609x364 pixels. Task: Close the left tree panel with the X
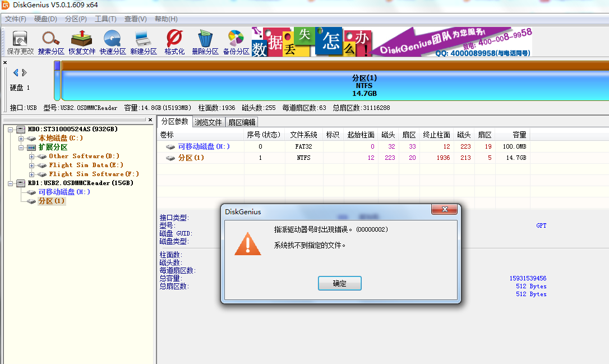150,119
